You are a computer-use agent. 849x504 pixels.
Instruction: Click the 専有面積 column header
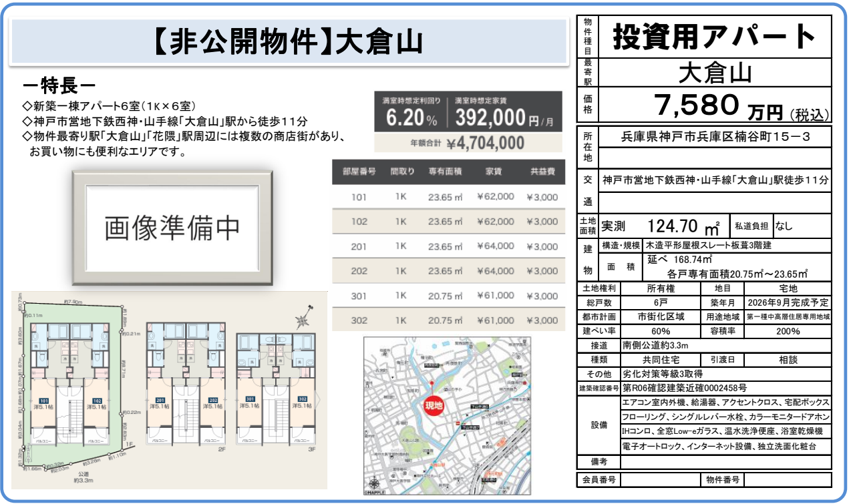pos(445,172)
